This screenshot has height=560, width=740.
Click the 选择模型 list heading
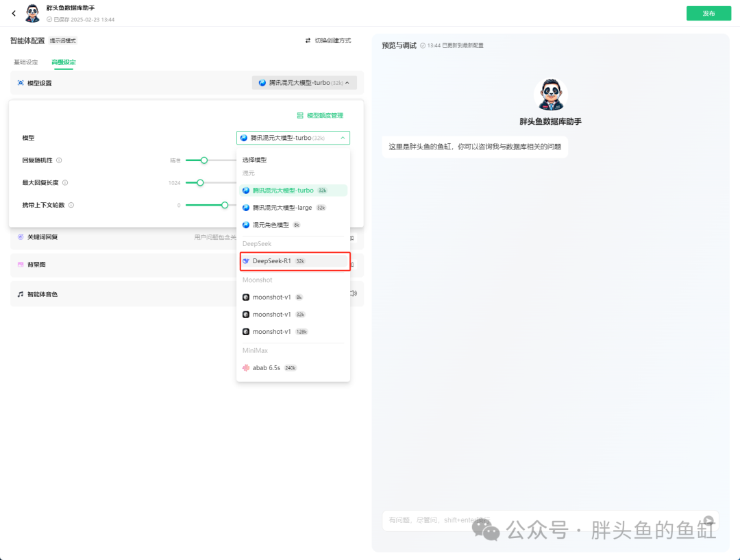coord(254,160)
